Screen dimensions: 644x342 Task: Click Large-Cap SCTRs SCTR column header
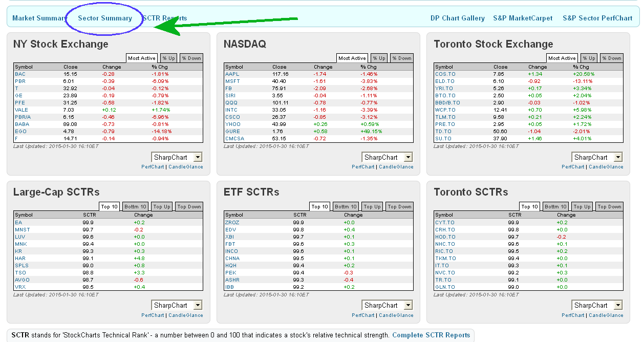pos(89,215)
